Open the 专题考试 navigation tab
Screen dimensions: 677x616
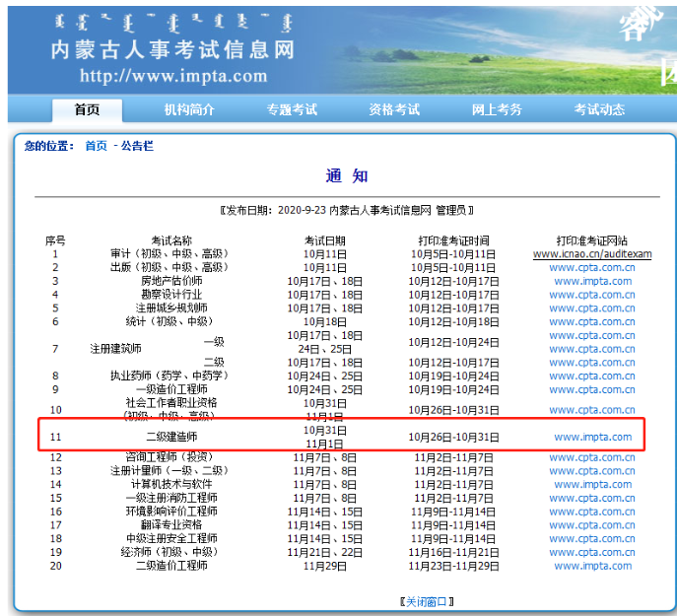(x=292, y=109)
